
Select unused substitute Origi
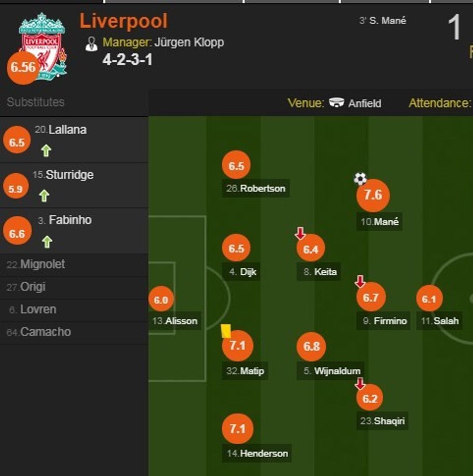tap(32, 287)
